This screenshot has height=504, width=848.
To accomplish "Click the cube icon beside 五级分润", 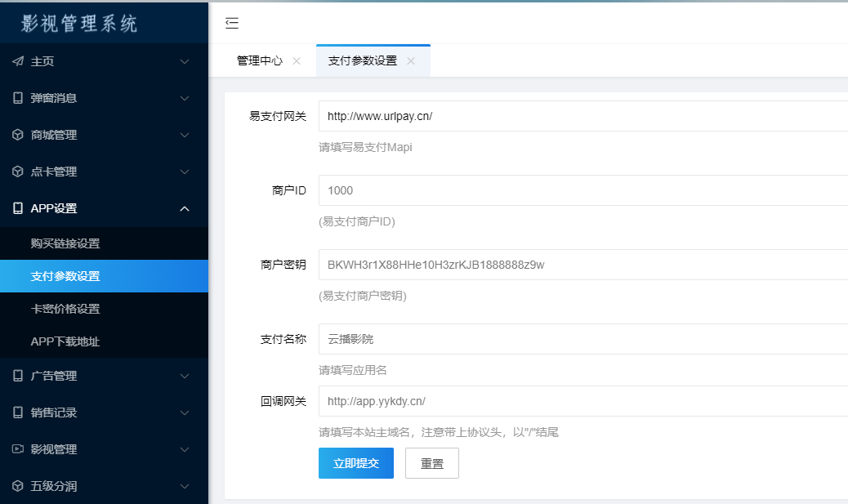I will [x=18, y=485].
